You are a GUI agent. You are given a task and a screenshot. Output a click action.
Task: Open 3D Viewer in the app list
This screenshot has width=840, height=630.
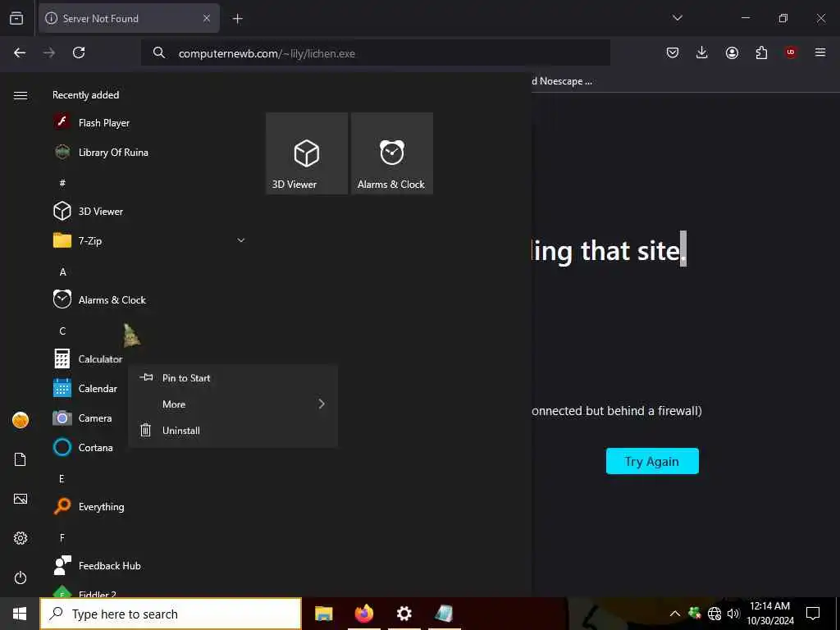pos(88,211)
